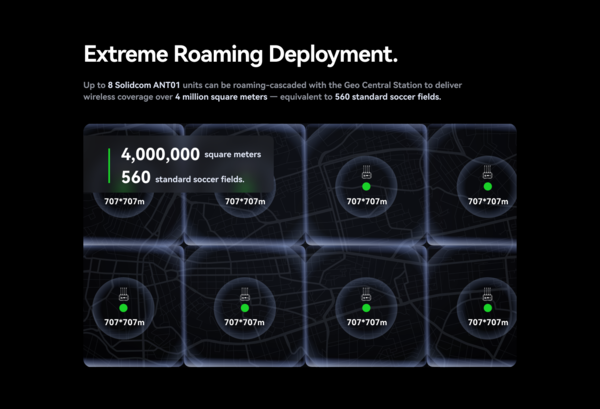This screenshot has width=600, height=409.
Task: Click the antenna unit icon in the top-right tile
Action: coord(488,172)
